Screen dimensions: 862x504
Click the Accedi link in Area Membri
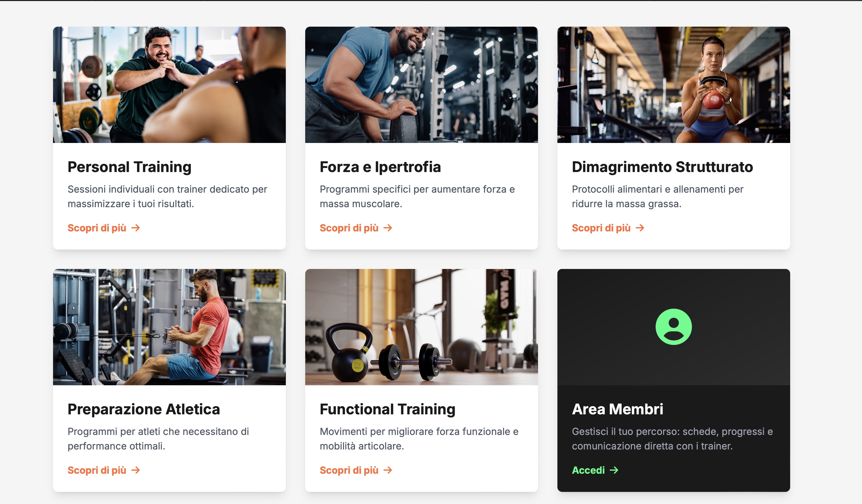click(x=595, y=470)
